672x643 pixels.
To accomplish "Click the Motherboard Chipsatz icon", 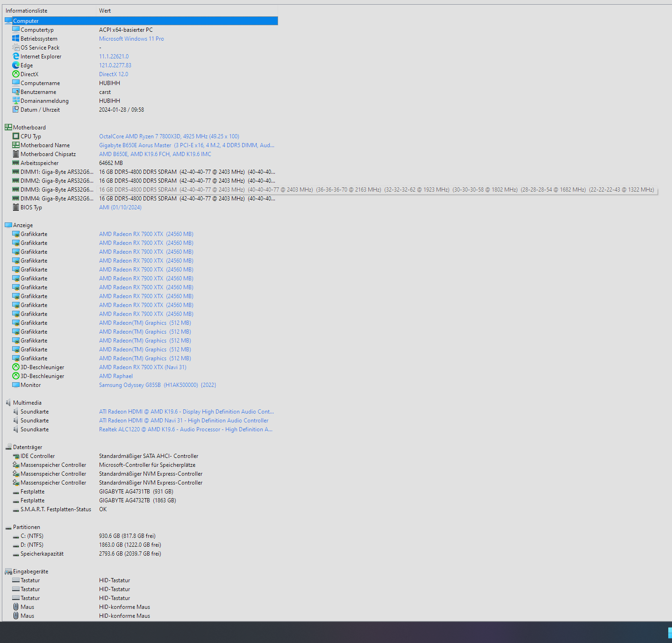I will click(x=16, y=154).
